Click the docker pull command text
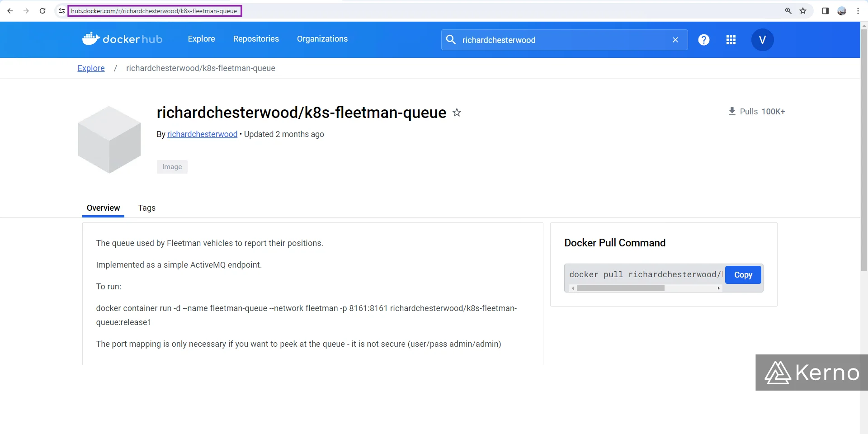 pyautogui.click(x=646, y=274)
